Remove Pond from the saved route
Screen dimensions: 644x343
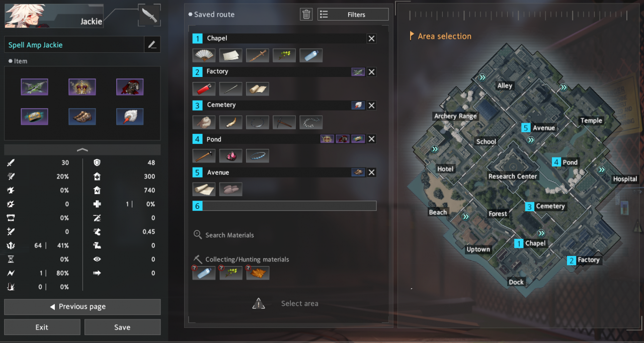point(371,139)
